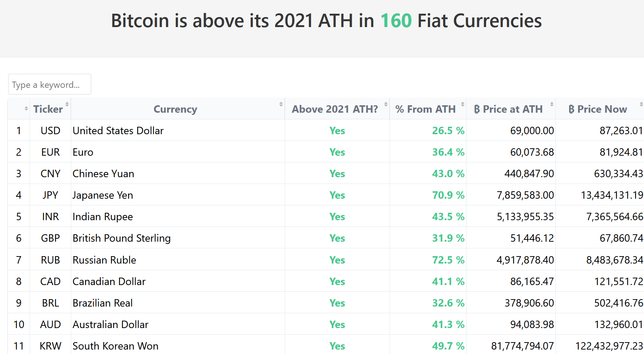Click the sort arrows beside Price Now

pos(641,105)
